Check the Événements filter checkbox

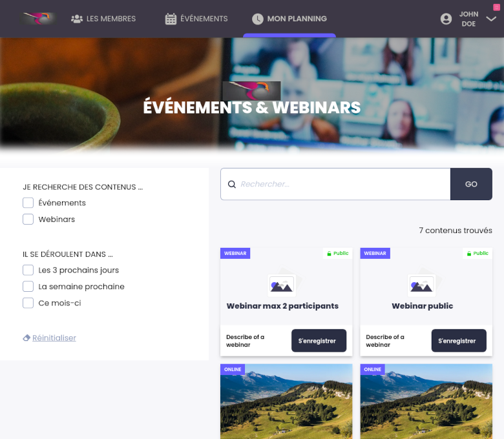tap(28, 203)
